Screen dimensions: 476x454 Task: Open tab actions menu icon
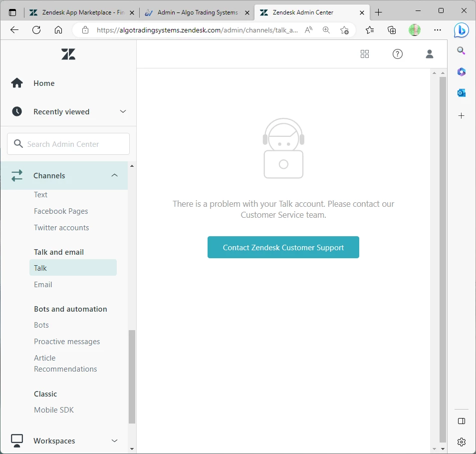point(12,12)
